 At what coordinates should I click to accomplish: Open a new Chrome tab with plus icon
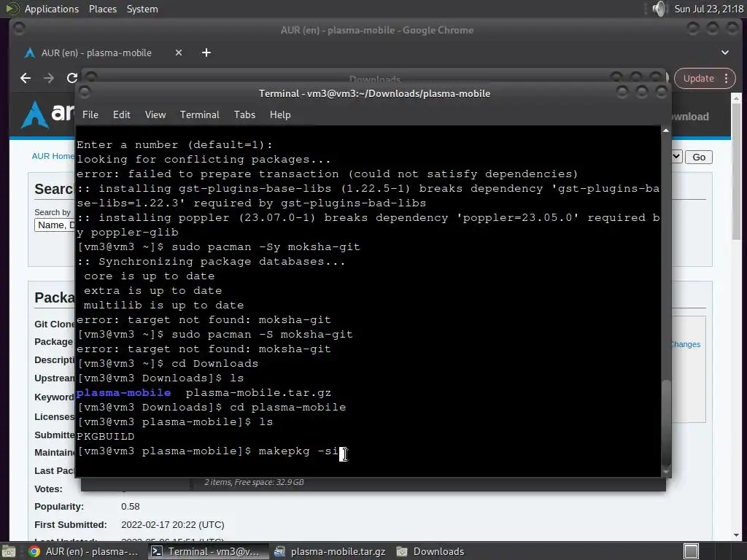coord(206,52)
